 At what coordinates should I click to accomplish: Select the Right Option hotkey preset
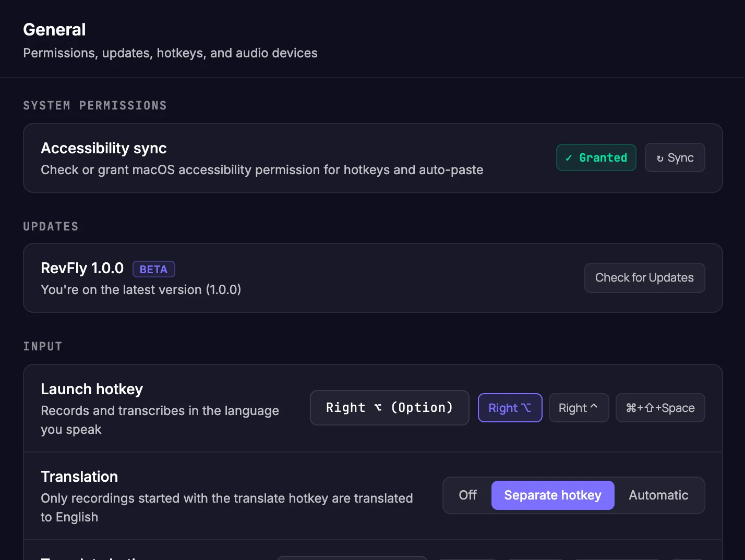click(x=510, y=408)
